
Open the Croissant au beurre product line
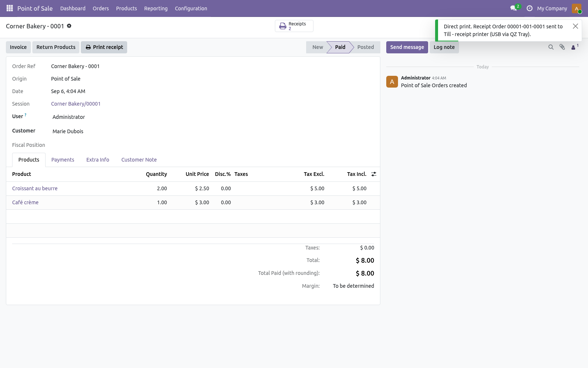click(x=35, y=188)
